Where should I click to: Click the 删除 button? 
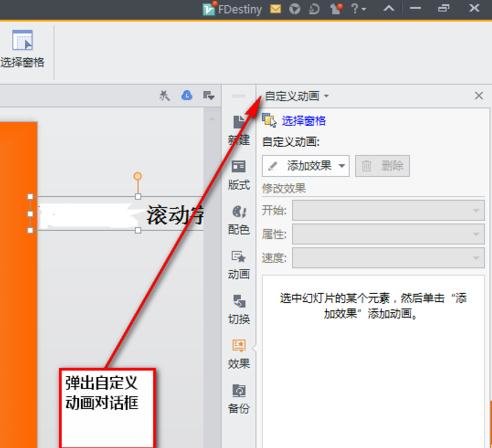click(x=382, y=166)
